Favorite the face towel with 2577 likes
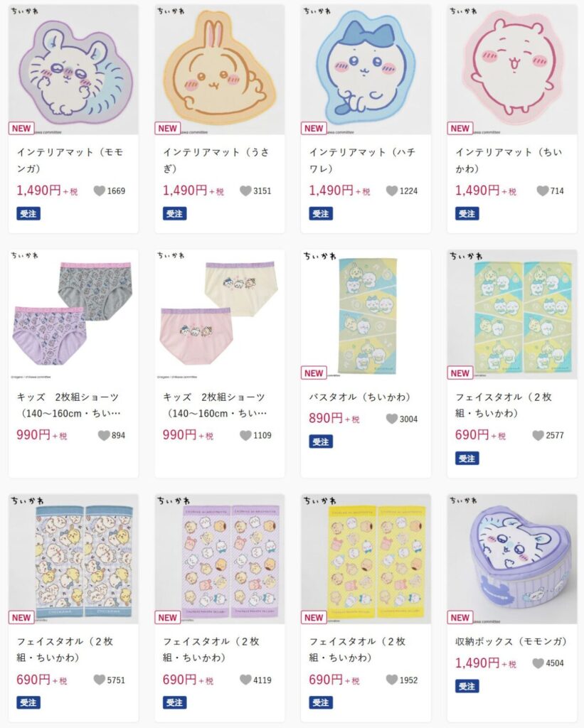The image size is (584, 728). point(538,436)
